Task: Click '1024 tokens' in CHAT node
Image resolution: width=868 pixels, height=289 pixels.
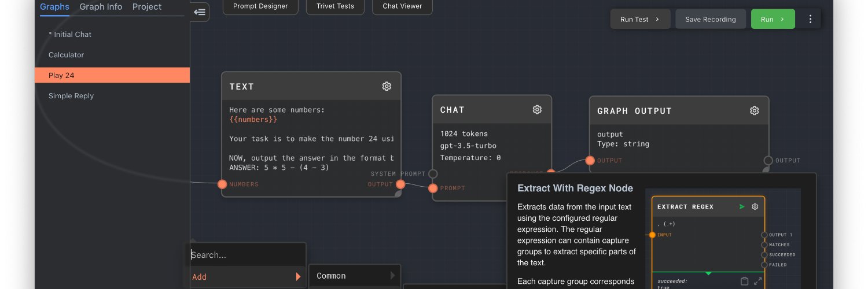Action: click(x=464, y=134)
